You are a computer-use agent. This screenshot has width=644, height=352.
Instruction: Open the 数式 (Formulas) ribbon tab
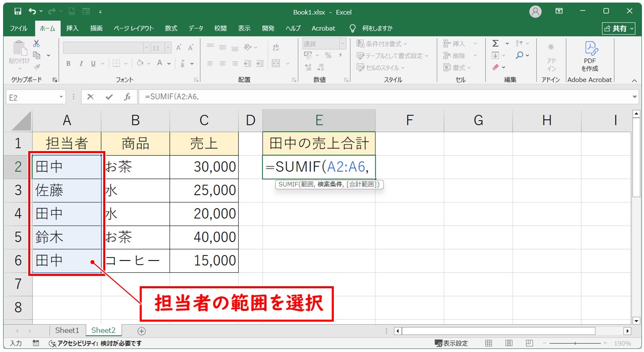[171, 28]
